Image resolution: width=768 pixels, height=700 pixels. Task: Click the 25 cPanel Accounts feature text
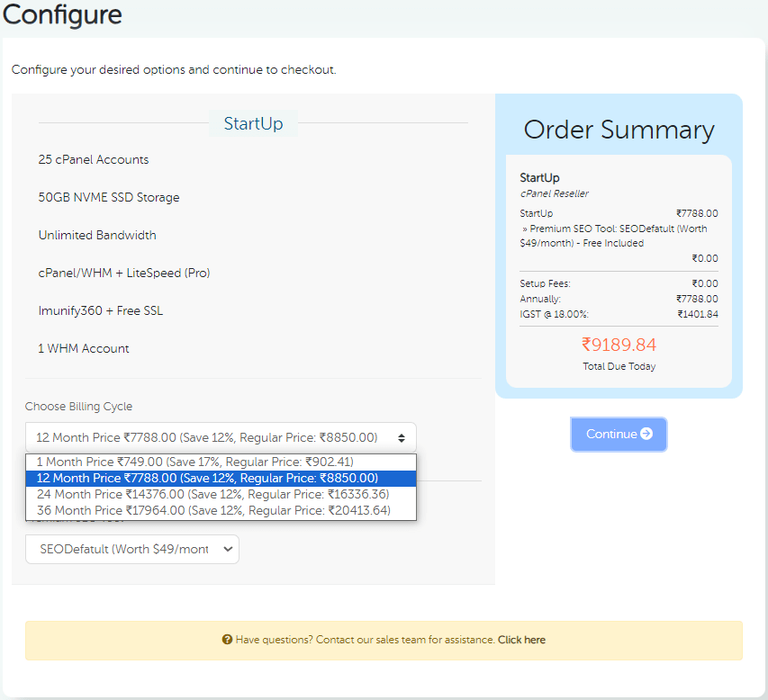(93, 159)
